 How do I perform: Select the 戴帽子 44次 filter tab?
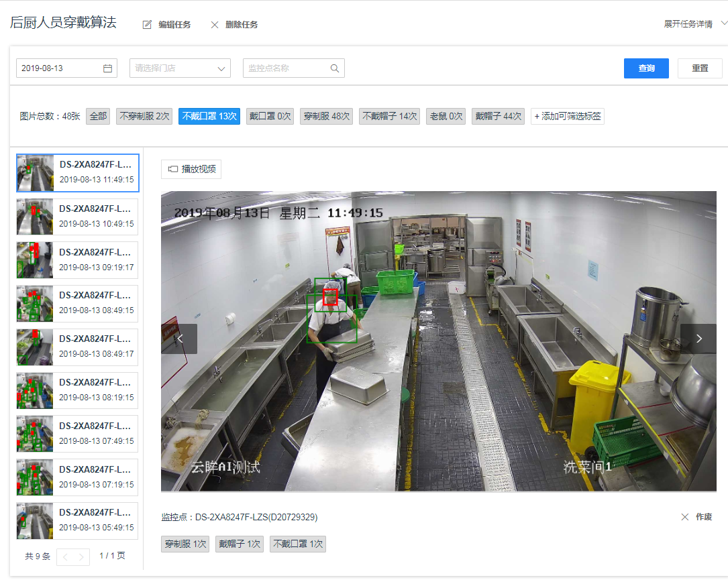pyautogui.click(x=497, y=115)
